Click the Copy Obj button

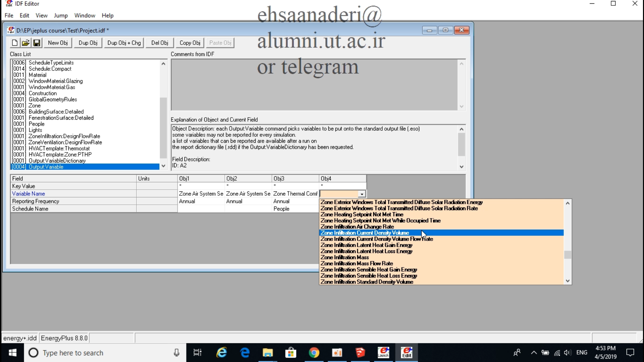[190, 43]
